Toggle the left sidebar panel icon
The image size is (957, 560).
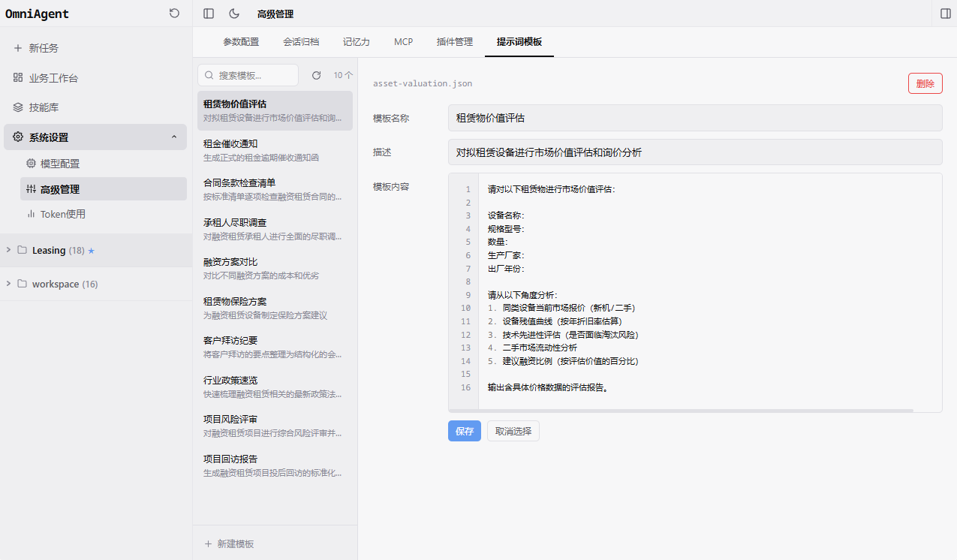click(x=209, y=14)
